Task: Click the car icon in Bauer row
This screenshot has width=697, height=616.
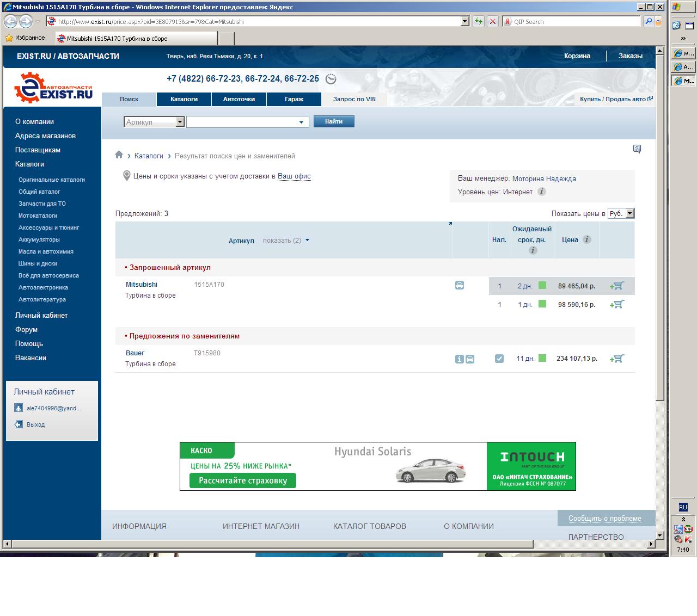Action: (470, 359)
